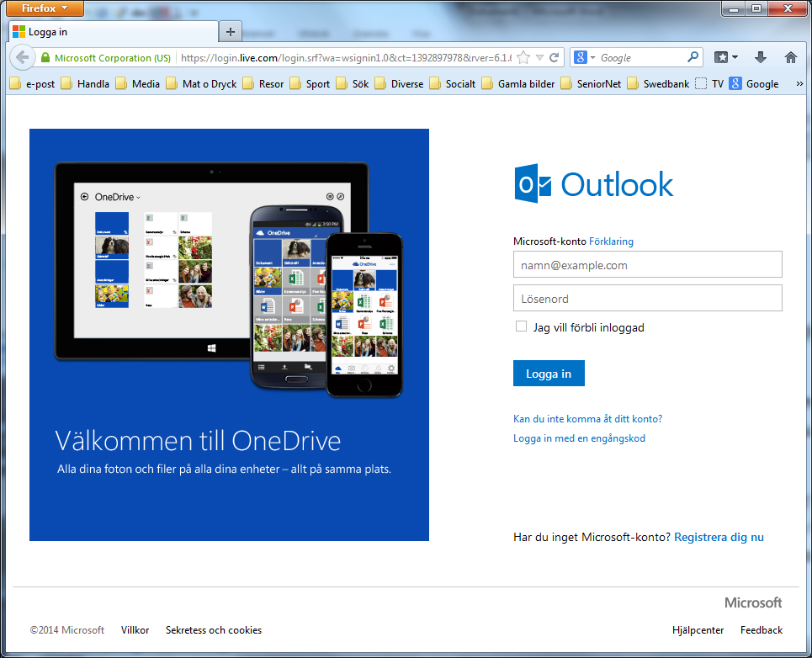Click the OneDrive promotional banner image
This screenshot has width=812, height=658.
pyautogui.click(x=229, y=335)
